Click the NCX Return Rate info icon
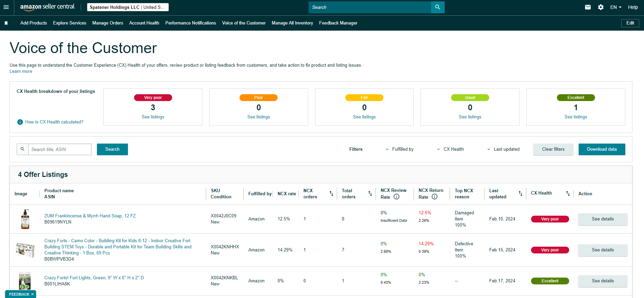The width and height of the screenshot is (644, 298). point(435,197)
